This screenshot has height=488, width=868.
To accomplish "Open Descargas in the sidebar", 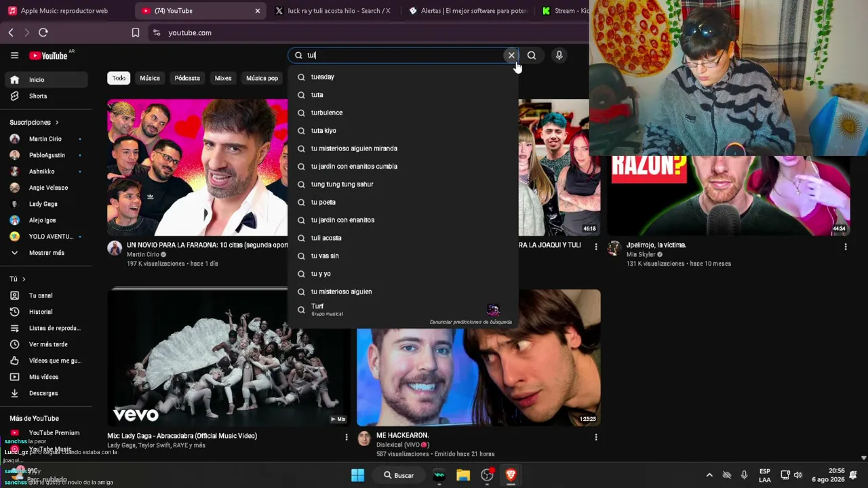I will click(46, 393).
